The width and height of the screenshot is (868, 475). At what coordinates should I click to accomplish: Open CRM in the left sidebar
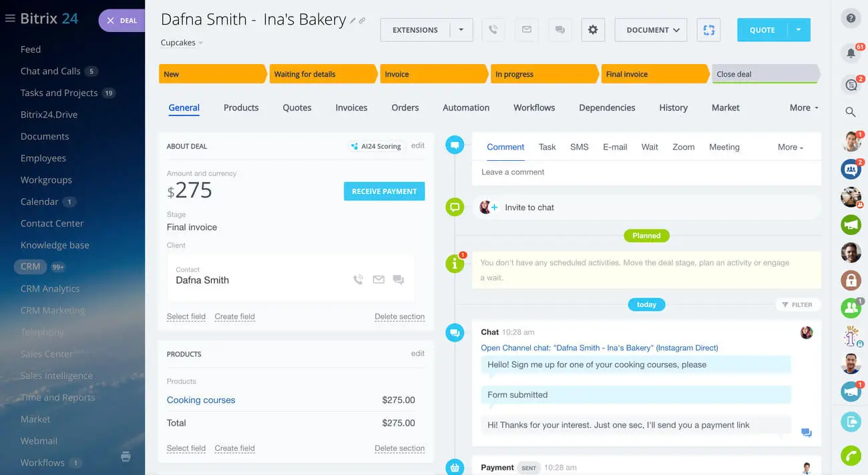30,267
